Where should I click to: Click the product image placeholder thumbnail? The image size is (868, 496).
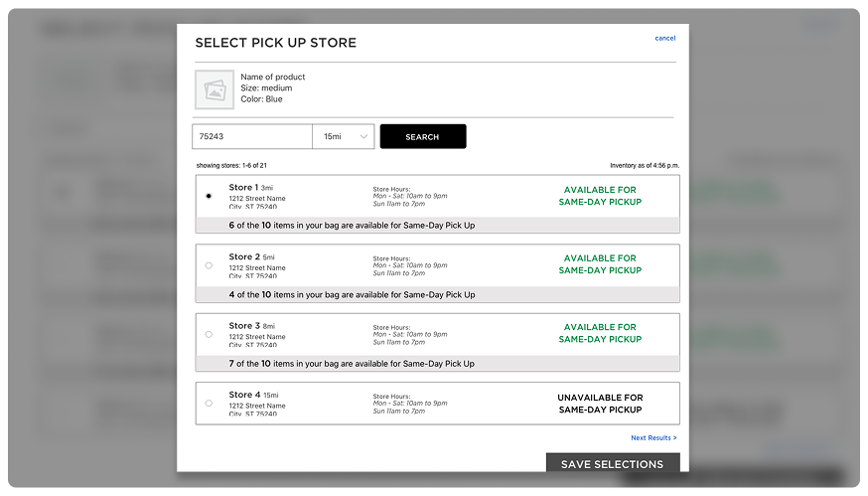[215, 89]
